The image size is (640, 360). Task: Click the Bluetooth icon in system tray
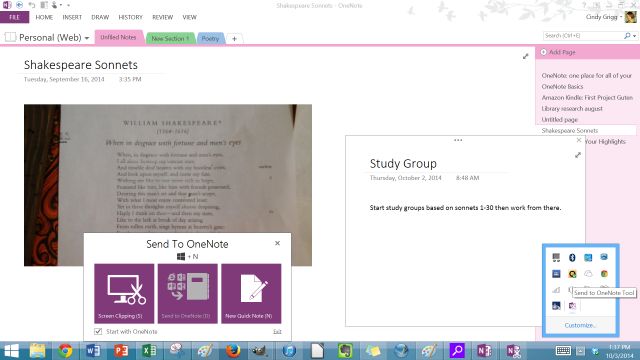tap(572, 257)
